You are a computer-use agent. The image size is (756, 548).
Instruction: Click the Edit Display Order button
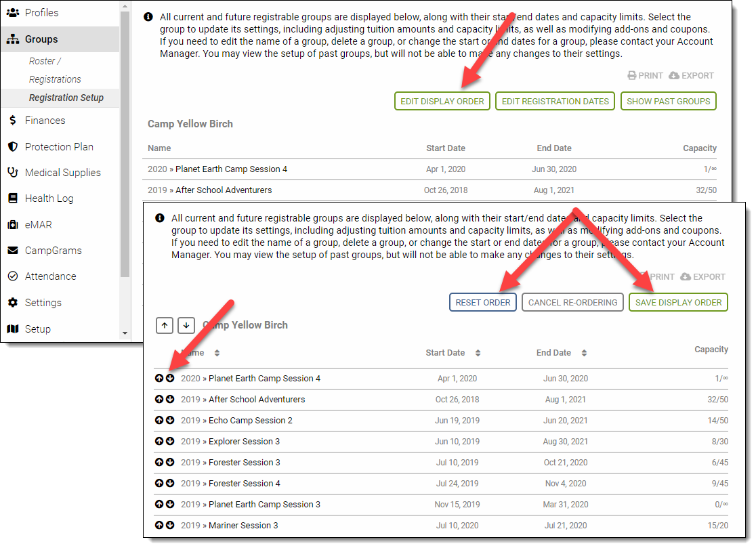coord(442,102)
